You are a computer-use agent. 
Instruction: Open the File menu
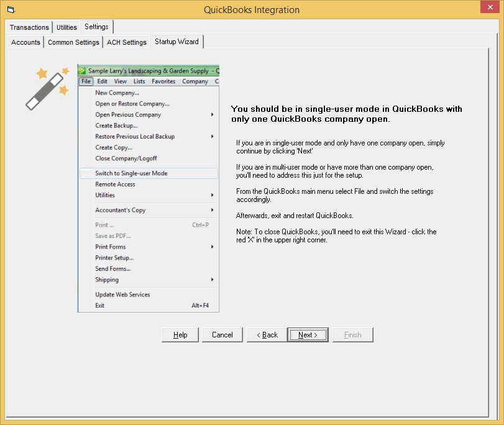(86, 81)
